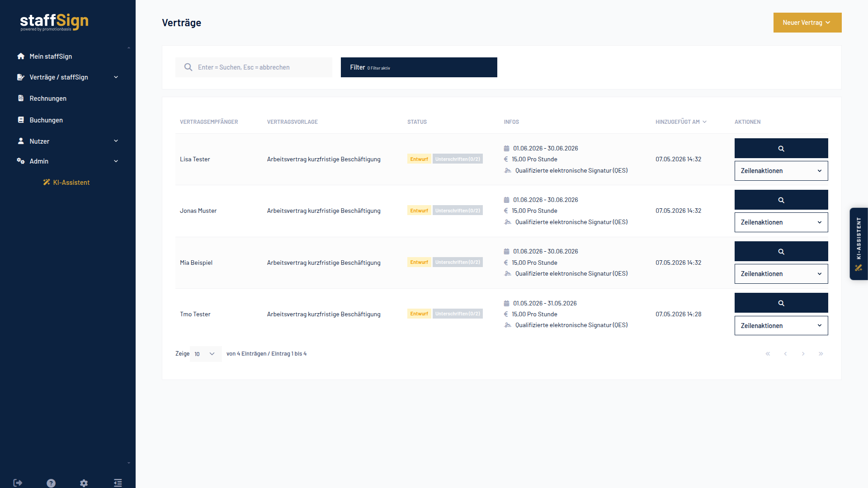
Task: Open the KI-Assistent side tab
Action: coord(859,244)
